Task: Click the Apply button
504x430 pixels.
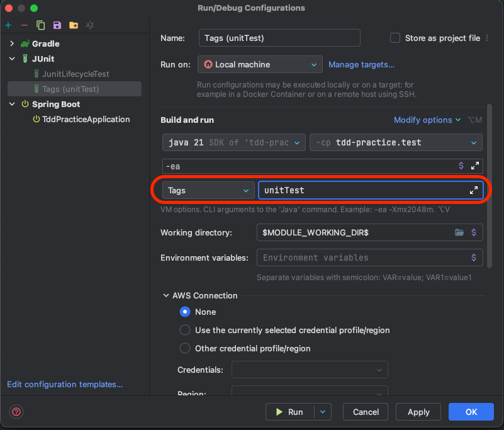Action: pos(418,412)
